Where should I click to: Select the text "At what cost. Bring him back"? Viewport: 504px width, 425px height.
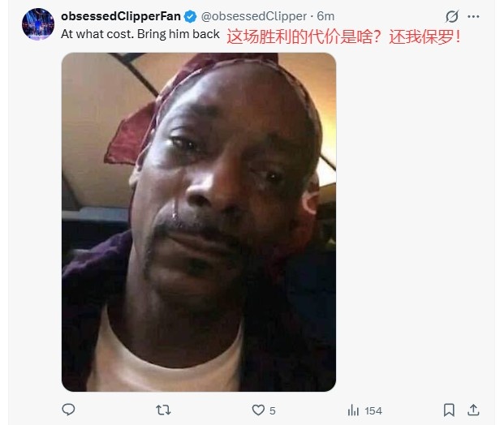coord(140,34)
